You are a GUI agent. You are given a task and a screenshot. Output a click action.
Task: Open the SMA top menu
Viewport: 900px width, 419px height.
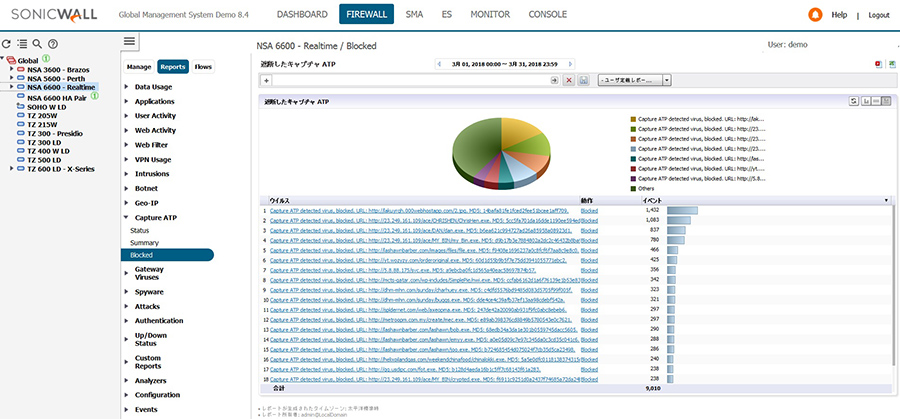tap(414, 14)
